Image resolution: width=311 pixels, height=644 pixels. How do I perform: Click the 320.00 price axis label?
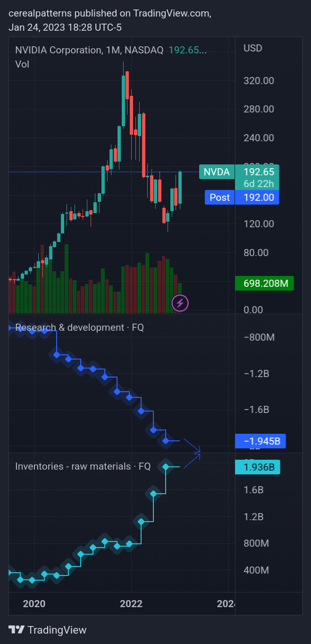[259, 81]
